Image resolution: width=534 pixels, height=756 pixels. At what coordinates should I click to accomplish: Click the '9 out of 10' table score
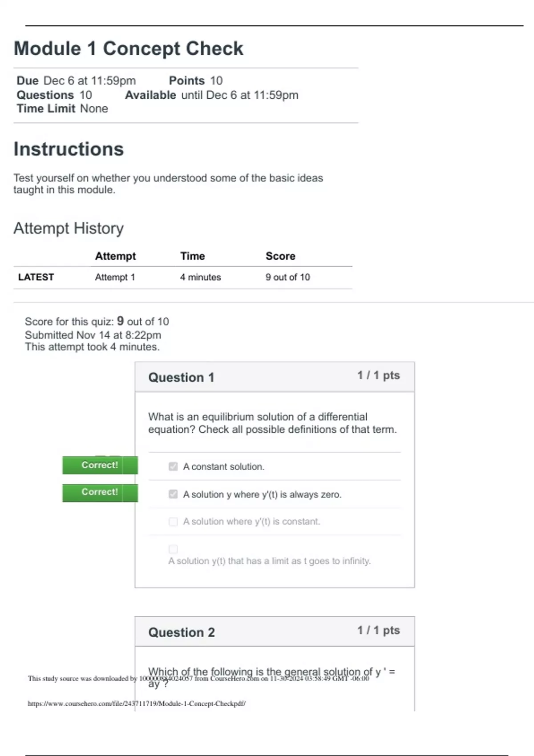click(287, 277)
